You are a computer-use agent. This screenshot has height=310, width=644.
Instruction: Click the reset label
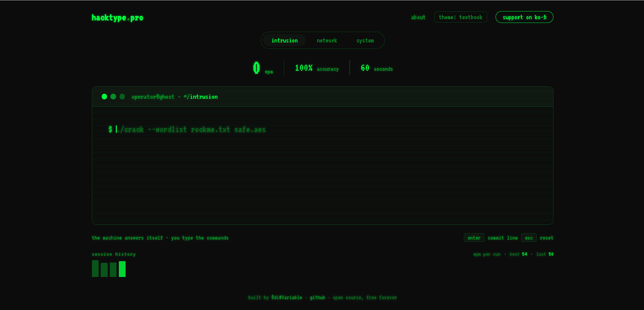click(x=546, y=238)
